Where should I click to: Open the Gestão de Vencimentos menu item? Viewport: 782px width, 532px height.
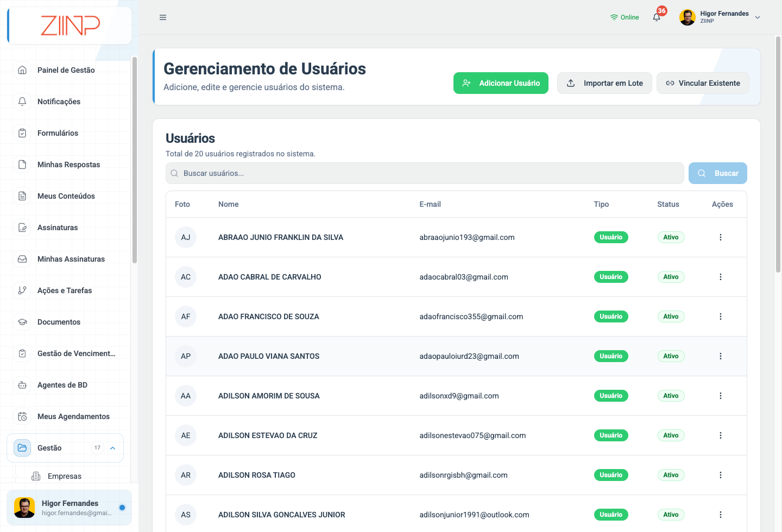coord(65,353)
